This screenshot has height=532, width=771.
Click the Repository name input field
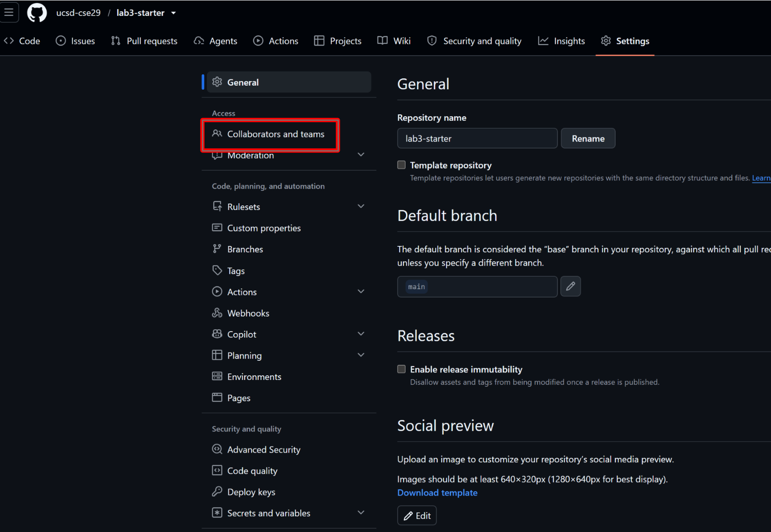click(x=478, y=138)
